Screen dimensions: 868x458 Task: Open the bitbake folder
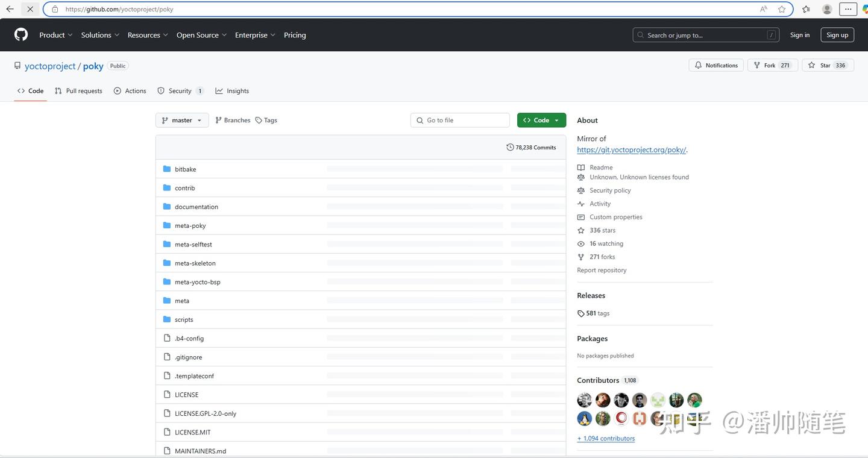click(185, 169)
